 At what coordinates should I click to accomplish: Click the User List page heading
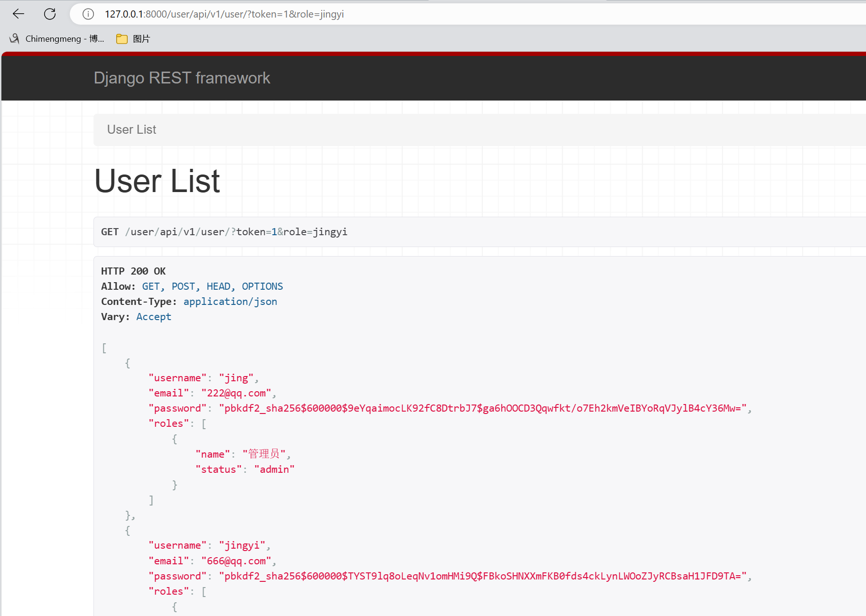pos(157,181)
